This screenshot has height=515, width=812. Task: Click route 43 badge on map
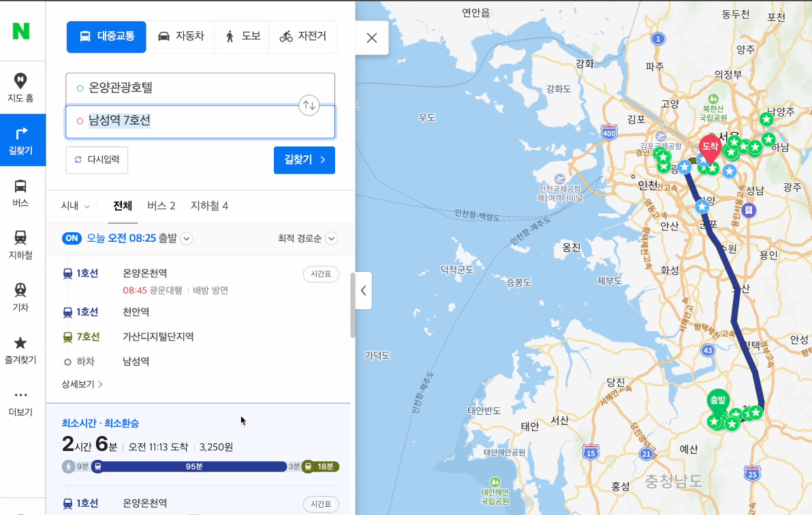coord(708,350)
